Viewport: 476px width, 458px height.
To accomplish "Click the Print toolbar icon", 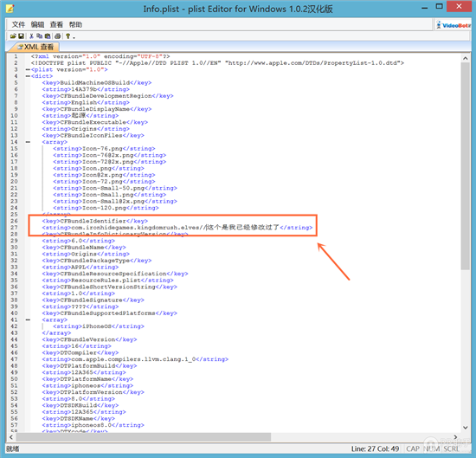I will click(x=58, y=36).
